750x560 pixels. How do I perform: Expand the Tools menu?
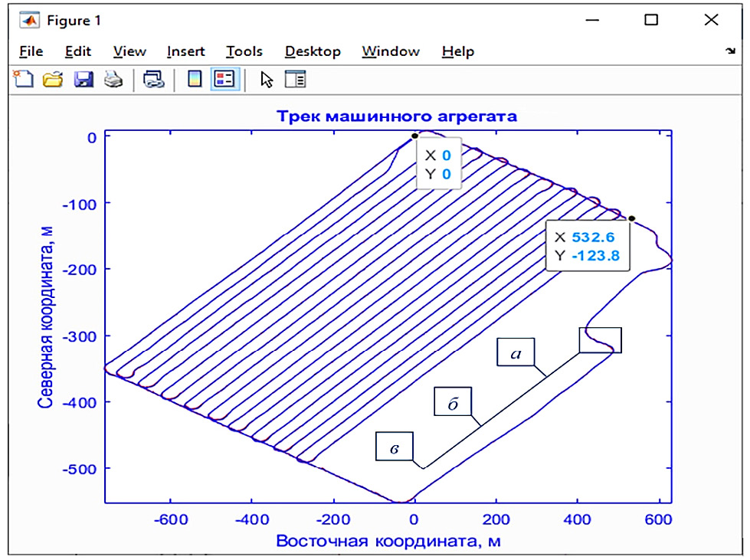tap(244, 51)
